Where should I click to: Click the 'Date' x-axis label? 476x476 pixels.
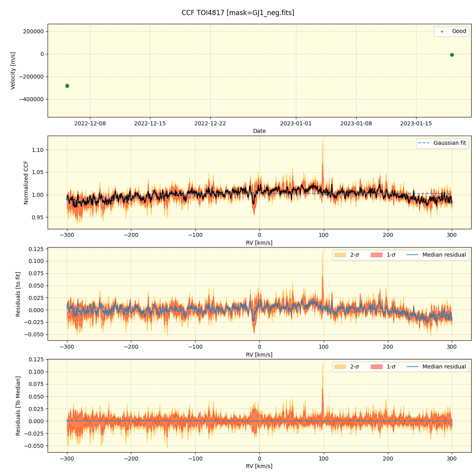point(259,131)
